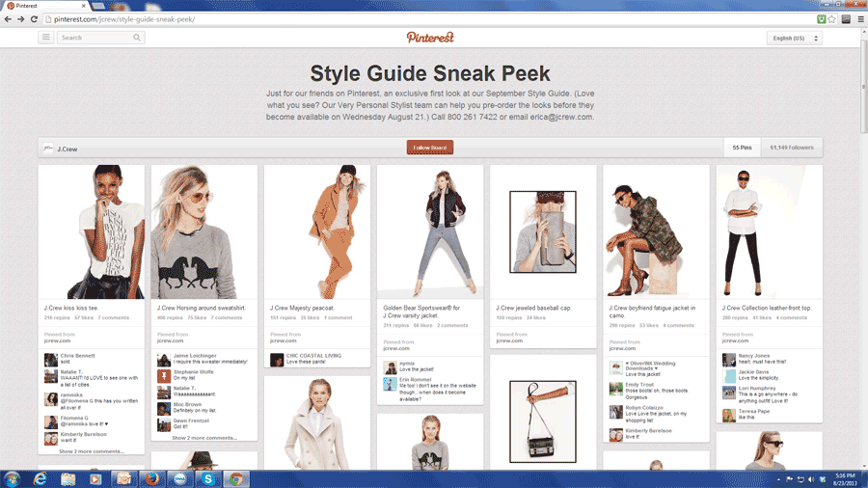868x488 pixels.
Task: Open the J.Crew Majesty peacoat pin image
Action: 317,231
